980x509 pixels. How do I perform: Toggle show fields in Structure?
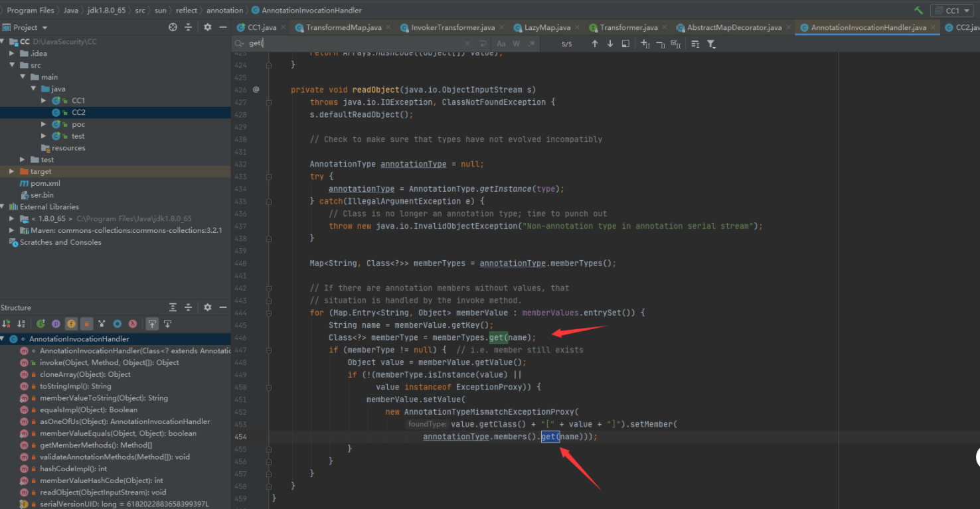pos(71,324)
